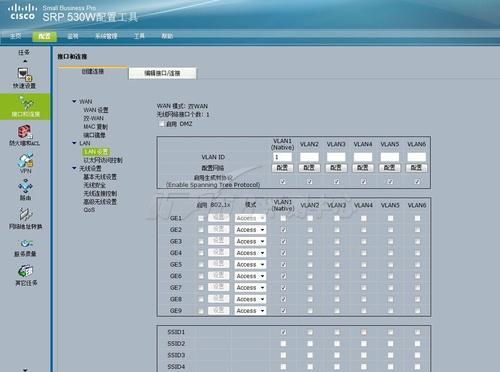Open the 快速设置 quick setup icon
500x372 pixels.
[x=24, y=78]
